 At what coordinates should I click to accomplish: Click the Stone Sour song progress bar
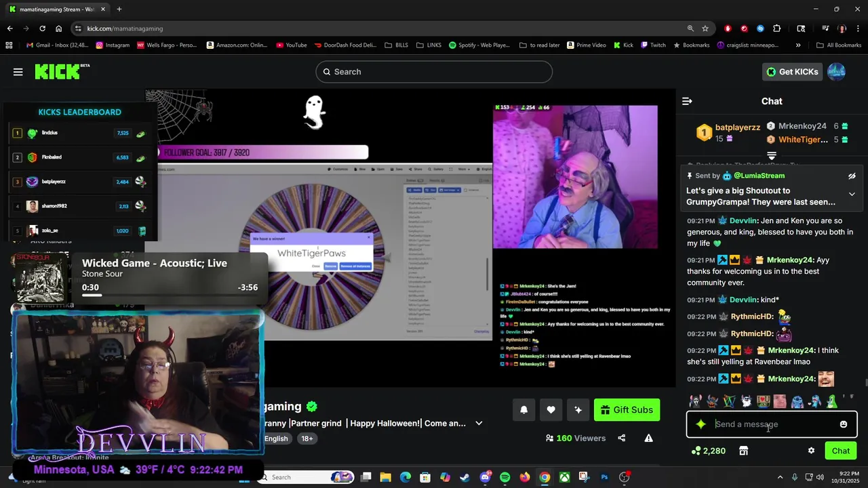point(170,295)
